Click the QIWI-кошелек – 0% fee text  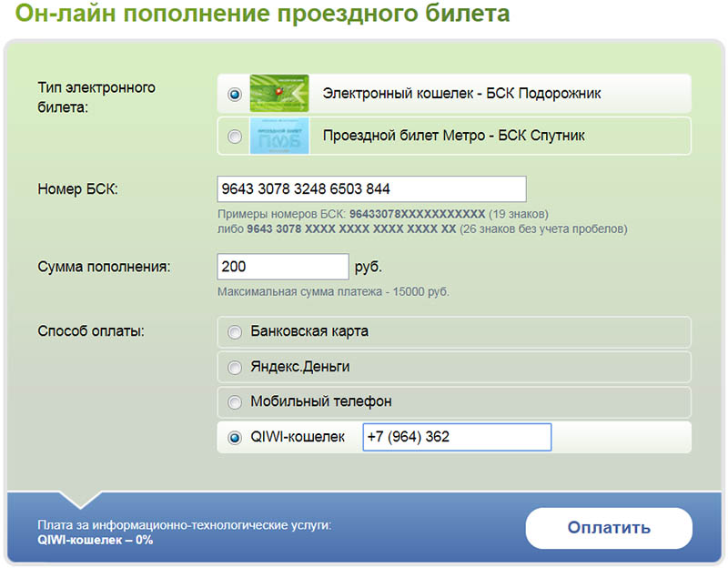(x=96, y=540)
